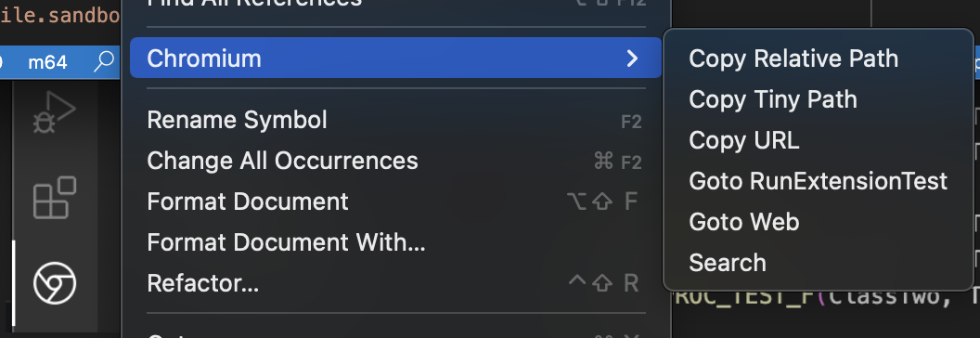Screen dimensions: 980x338
Task: Click the magnifier icon in status bar
Action: point(103,61)
